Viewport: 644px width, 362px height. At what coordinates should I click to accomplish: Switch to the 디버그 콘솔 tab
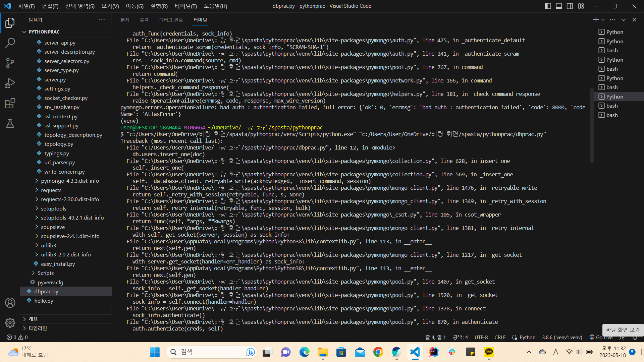click(171, 20)
